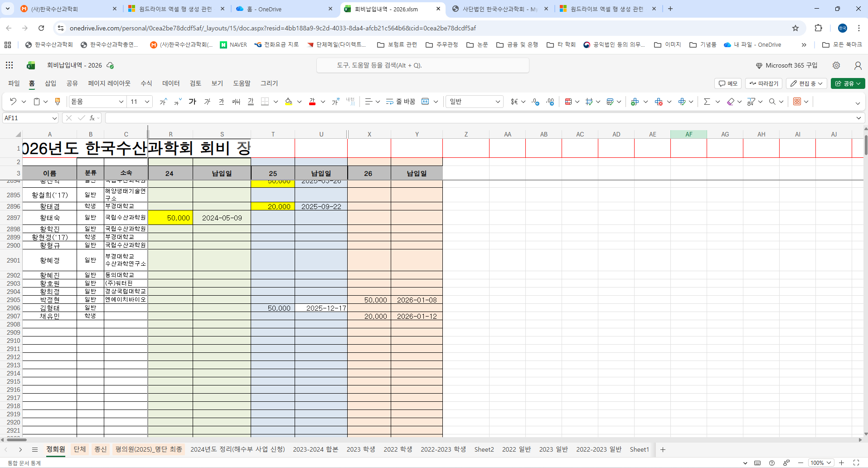Viewport: 868px width, 468px height.
Task: Switch to the 단체 sheet tab
Action: (80, 449)
